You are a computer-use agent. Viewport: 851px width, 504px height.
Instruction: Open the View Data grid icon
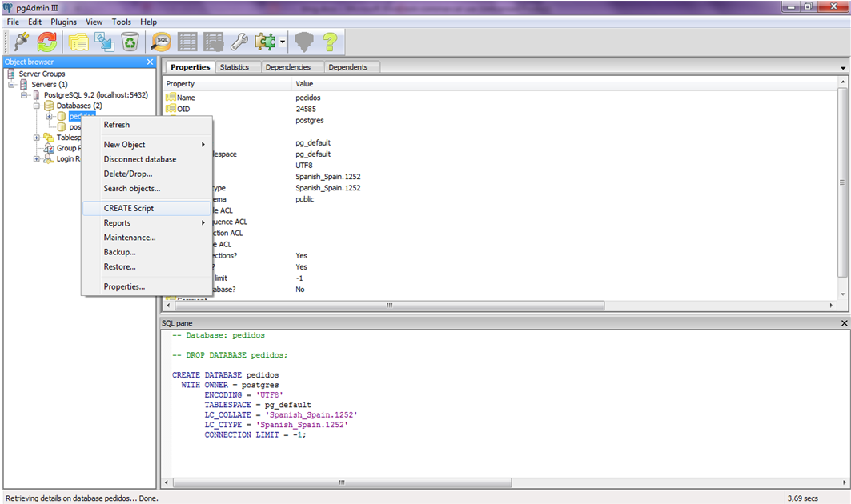click(187, 42)
